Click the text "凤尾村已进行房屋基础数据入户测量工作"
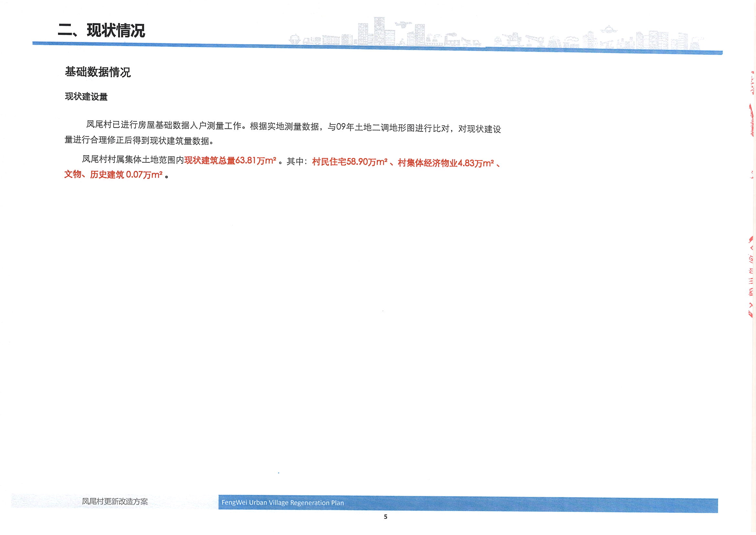Image resolution: width=756 pixels, height=535 pixels. [164, 125]
